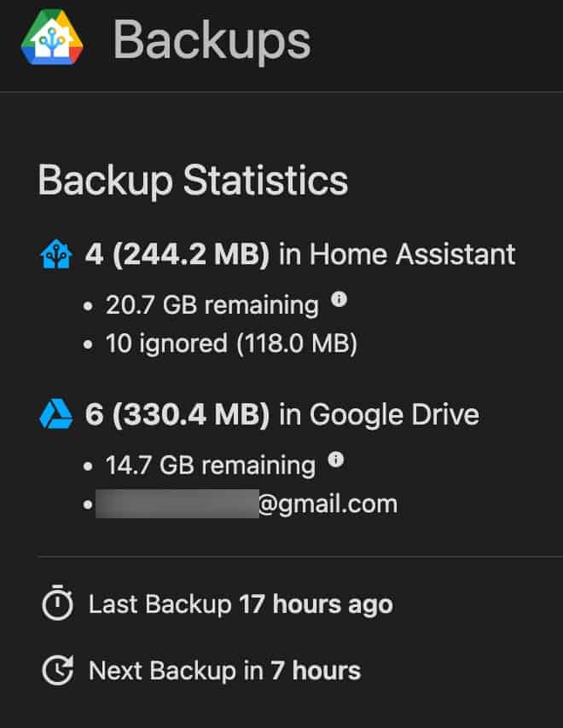563x728 pixels.
Task: Click the Last Backup 17 hours ago text
Action: click(x=241, y=604)
